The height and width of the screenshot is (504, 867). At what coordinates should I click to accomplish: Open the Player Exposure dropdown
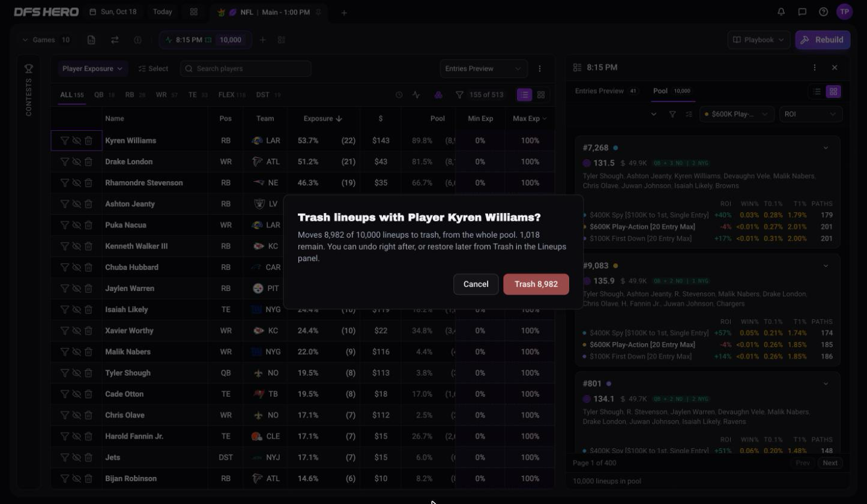(x=92, y=68)
